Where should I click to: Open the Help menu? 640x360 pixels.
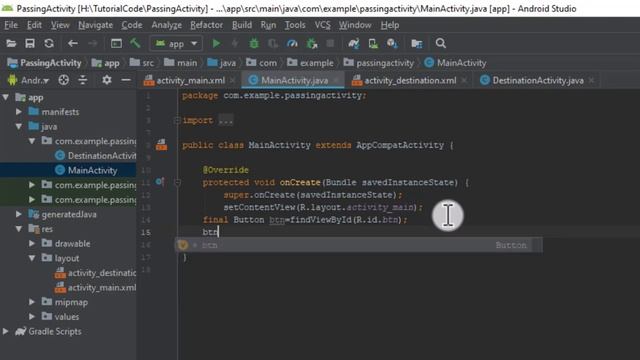pos(390,25)
